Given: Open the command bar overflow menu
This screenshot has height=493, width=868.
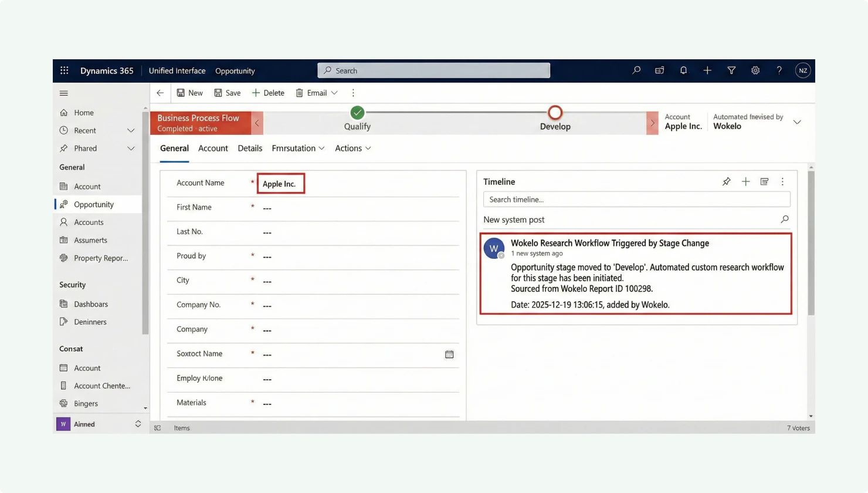Looking at the screenshot, I should point(353,93).
